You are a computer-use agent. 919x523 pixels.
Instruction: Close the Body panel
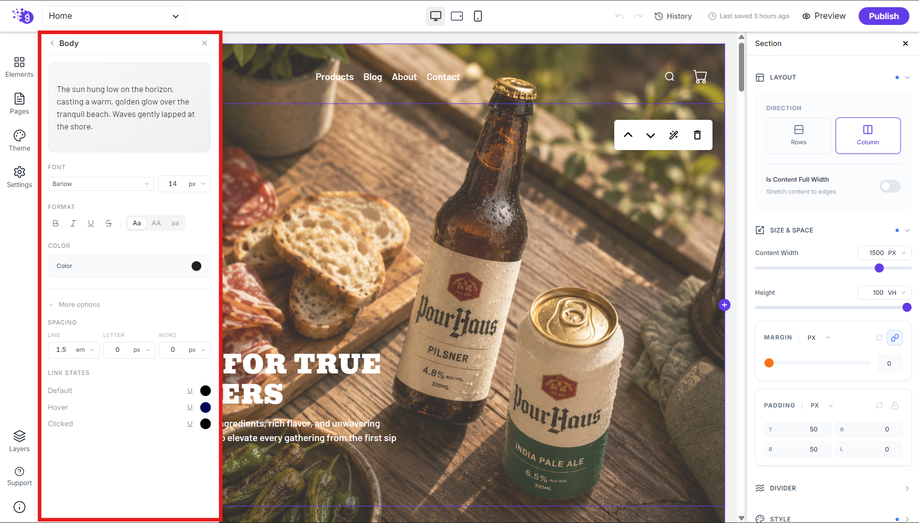[204, 43]
